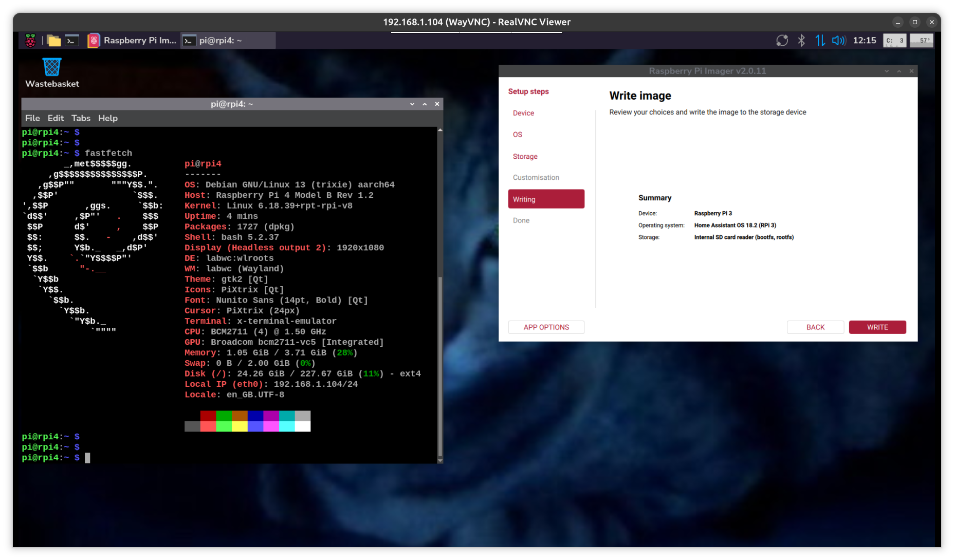Open the Raspberry Pi applications menu

point(30,41)
